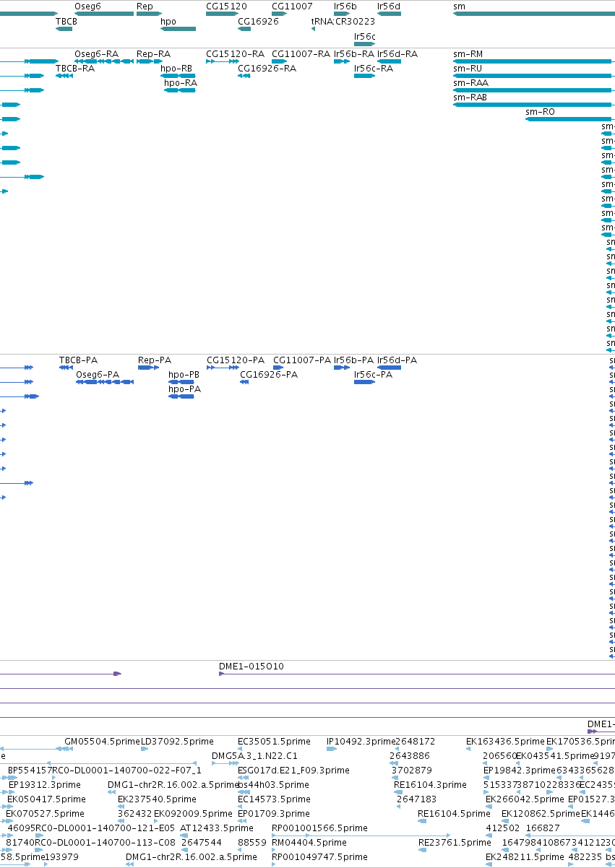The width and height of the screenshot is (615, 868).
Task: Select the AT12433.5prime EST label
Action: click(x=216, y=828)
